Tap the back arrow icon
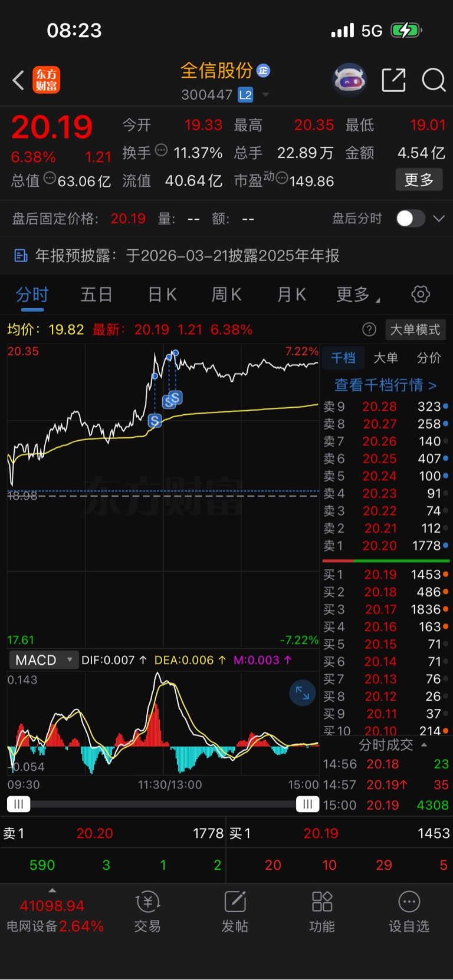 (18, 80)
